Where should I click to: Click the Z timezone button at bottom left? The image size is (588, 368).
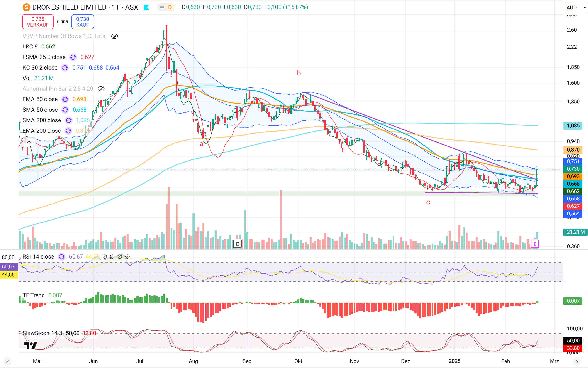click(x=7, y=361)
